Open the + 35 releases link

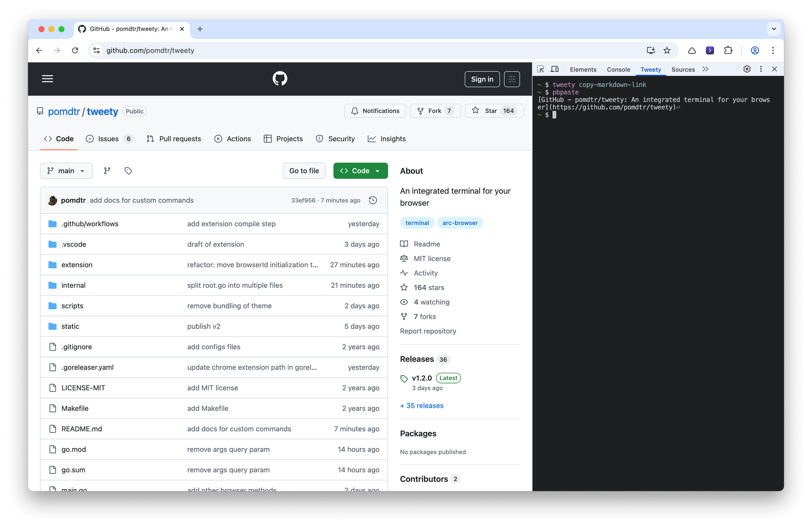[421, 406]
